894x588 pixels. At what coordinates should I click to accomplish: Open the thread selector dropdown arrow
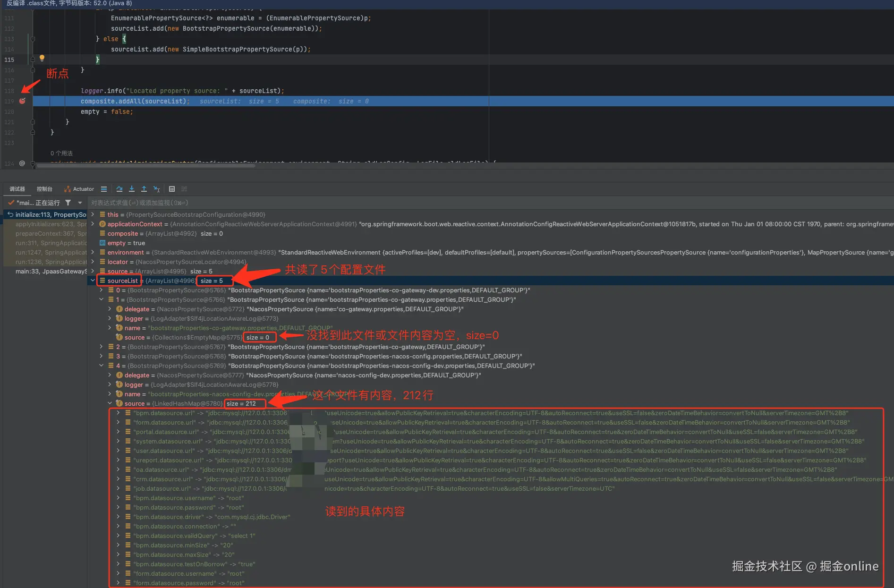[x=80, y=203]
